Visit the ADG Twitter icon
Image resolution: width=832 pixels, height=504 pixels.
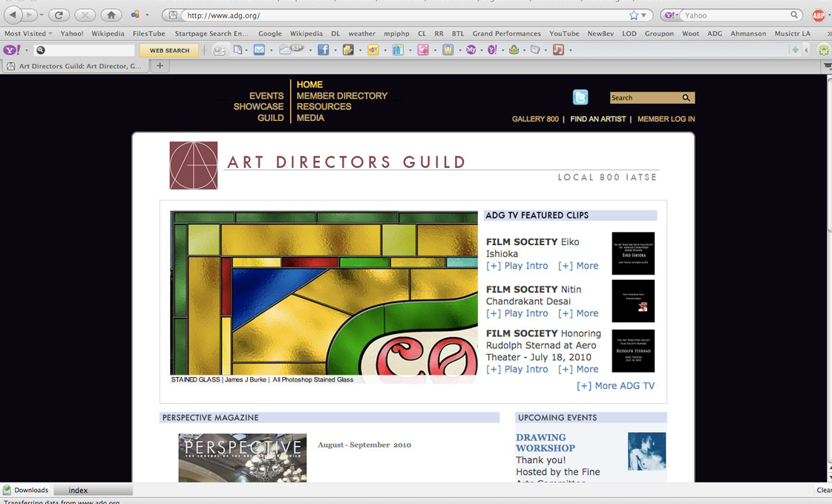tap(580, 97)
